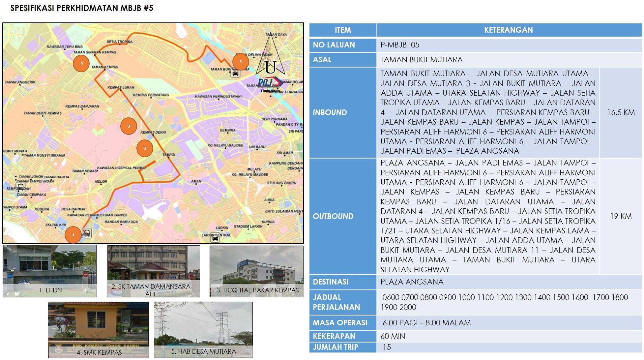Click bus icon beside marker 1
Screen dimensions: 644x360
point(87,233)
